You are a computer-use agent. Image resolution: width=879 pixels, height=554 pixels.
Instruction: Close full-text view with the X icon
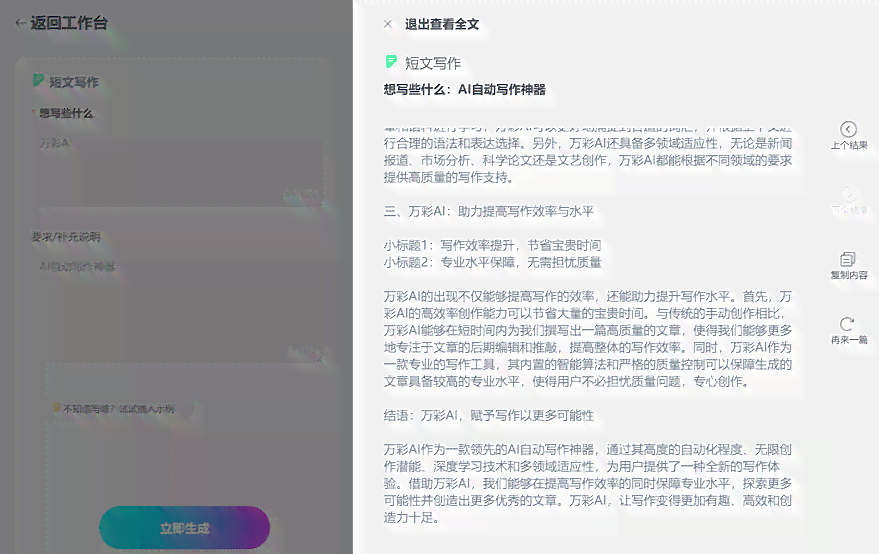[x=388, y=24]
